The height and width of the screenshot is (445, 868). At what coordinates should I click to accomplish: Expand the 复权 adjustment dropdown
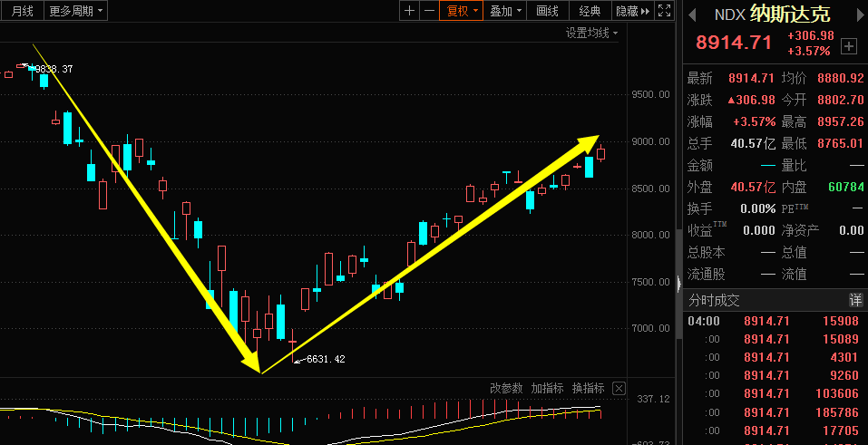[462, 11]
